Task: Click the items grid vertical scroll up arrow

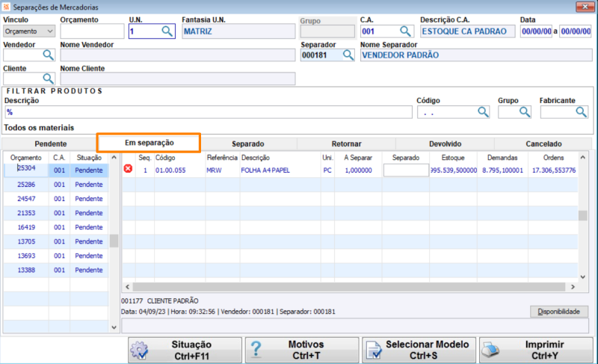Action: tap(583, 157)
